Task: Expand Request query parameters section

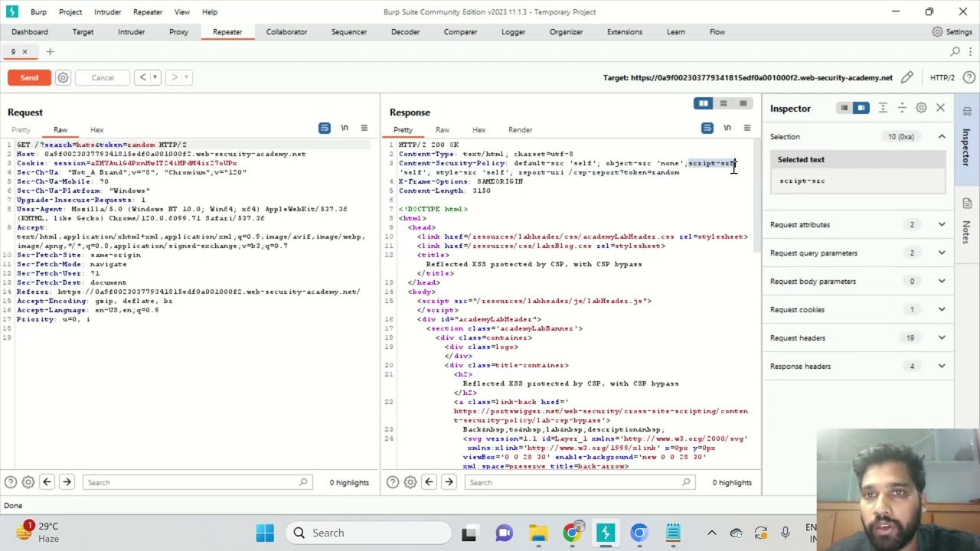Action: pos(942,253)
